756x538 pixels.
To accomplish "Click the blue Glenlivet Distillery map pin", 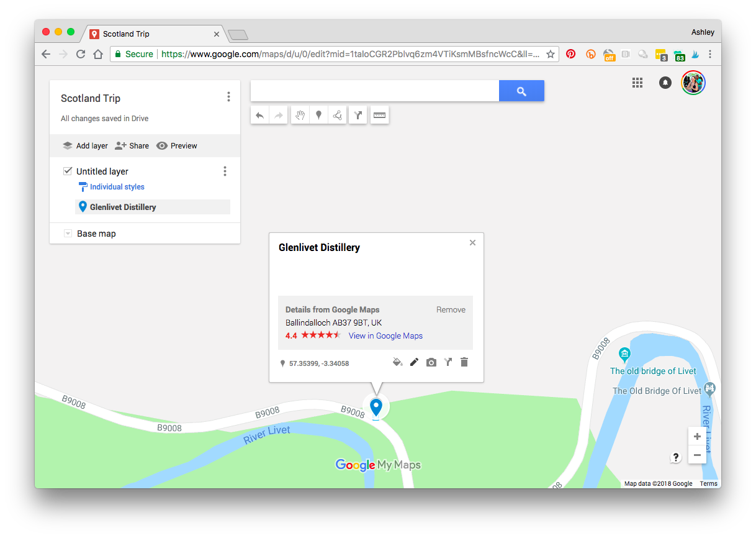I will tap(376, 408).
